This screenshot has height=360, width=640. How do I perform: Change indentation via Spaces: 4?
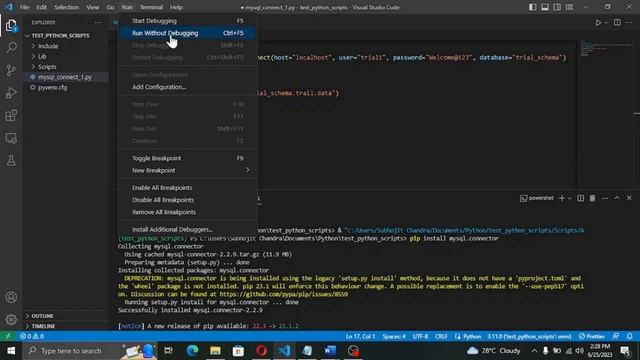(394, 336)
